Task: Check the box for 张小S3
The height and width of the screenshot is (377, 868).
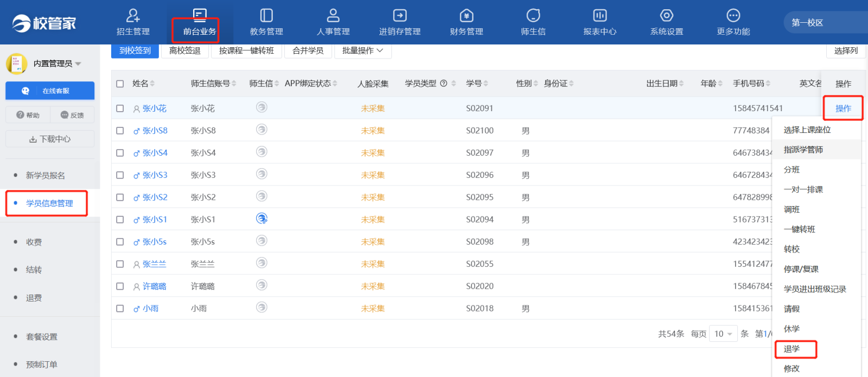Action: point(120,175)
